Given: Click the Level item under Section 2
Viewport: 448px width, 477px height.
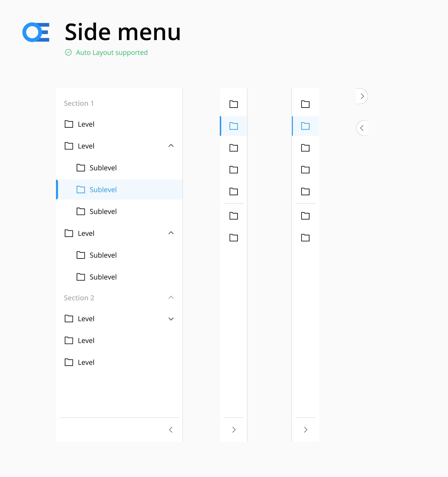Looking at the screenshot, I should coord(86,319).
